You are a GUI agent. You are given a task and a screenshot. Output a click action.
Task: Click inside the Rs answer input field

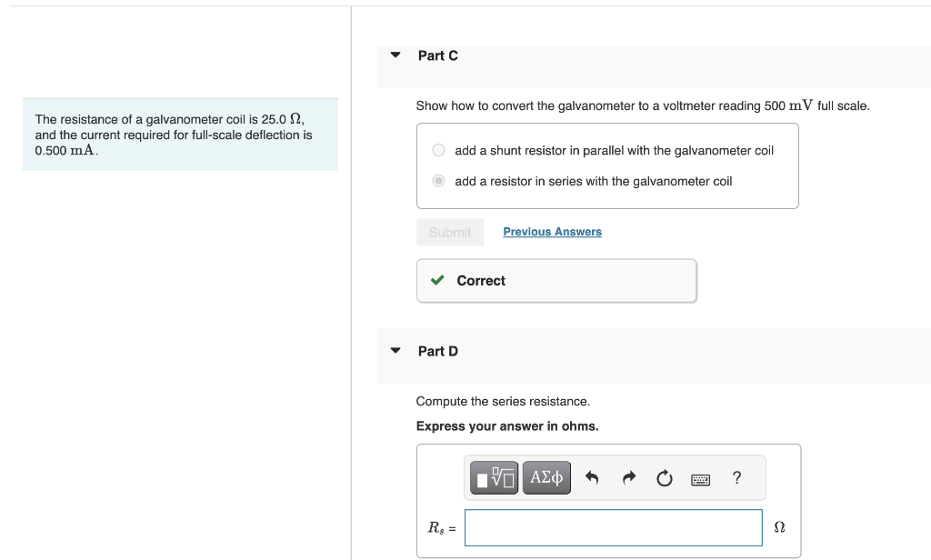[x=612, y=527]
